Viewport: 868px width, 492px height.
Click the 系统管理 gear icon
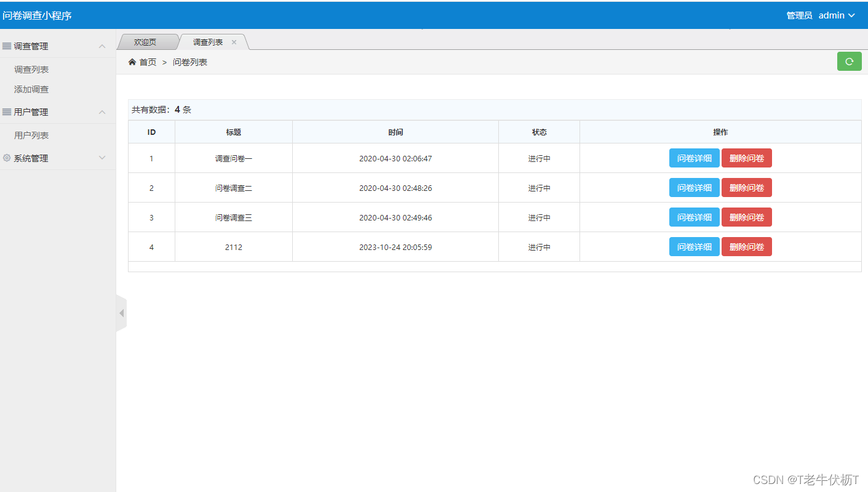click(x=7, y=158)
